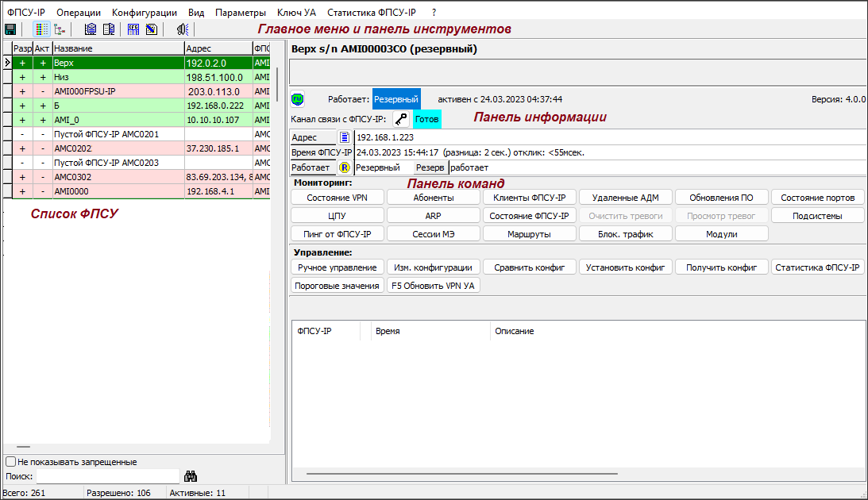868x500 pixels.
Task: Switch to the colored list view icon
Action: click(42, 29)
